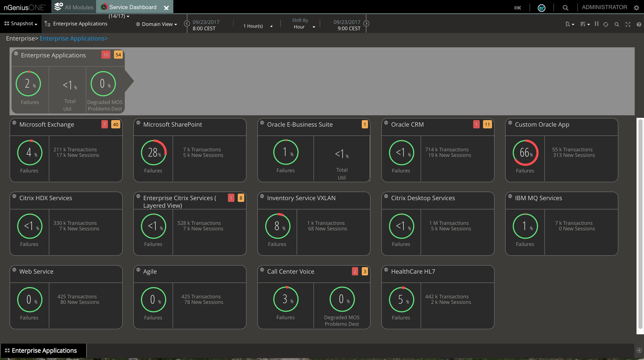Open the export document dropdown icon

(569, 24)
